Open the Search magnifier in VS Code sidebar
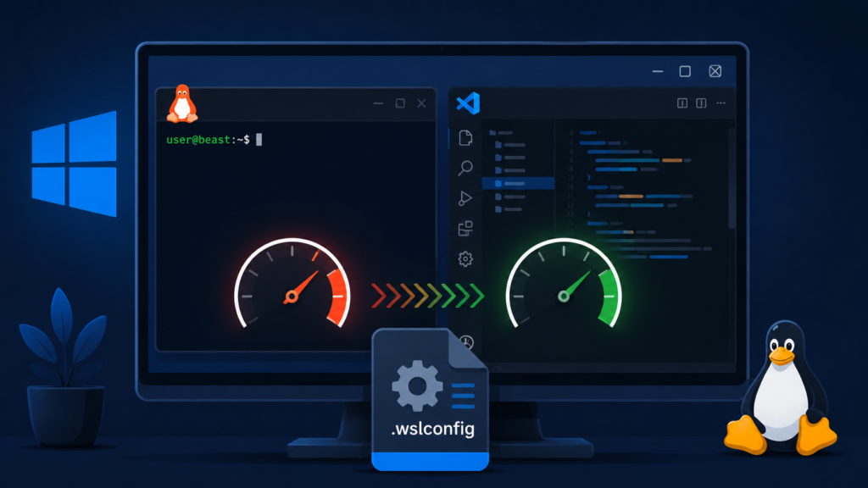The image size is (868, 488). tap(465, 168)
